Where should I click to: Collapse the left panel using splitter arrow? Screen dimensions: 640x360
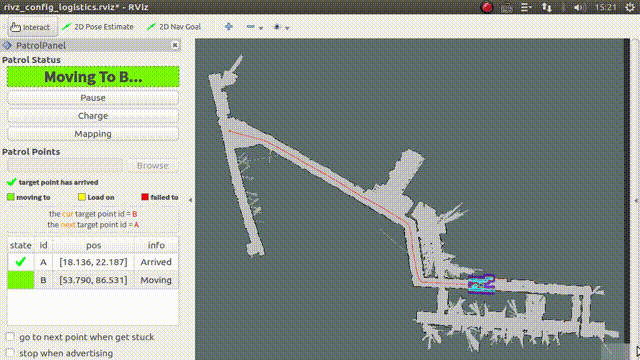point(191,200)
